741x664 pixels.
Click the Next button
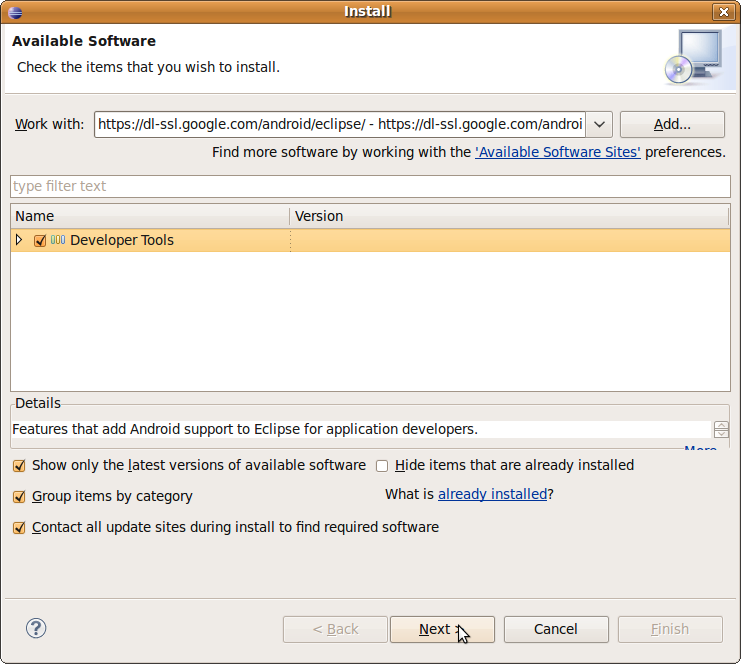point(442,630)
